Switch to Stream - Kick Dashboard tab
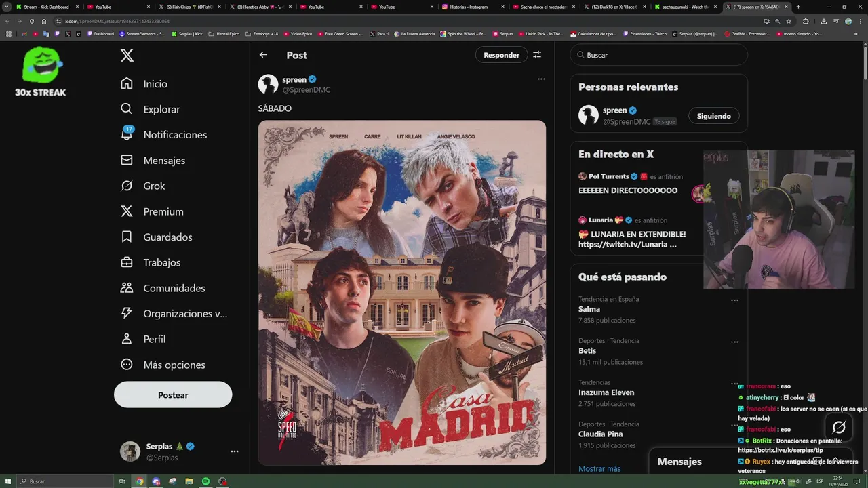Viewport: 868px width, 488px height. (47, 7)
